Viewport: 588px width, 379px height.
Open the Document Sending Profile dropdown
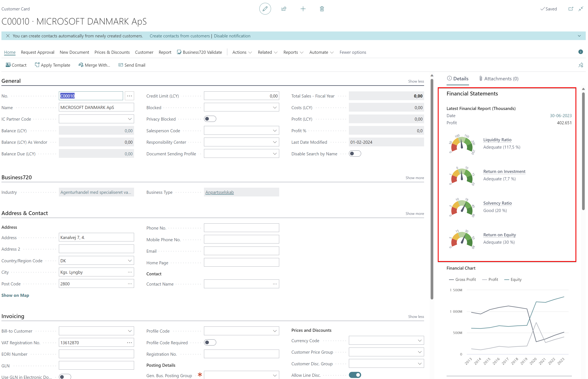[x=274, y=154]
